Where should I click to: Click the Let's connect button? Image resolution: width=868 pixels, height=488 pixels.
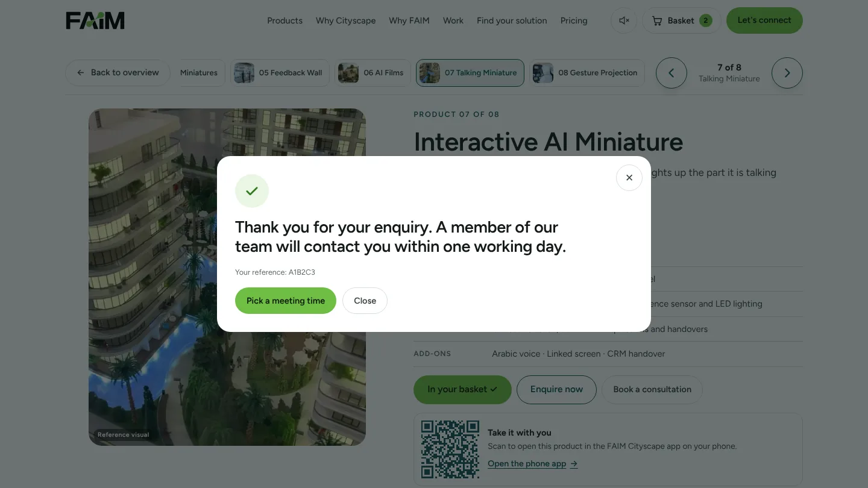[764, 20]
